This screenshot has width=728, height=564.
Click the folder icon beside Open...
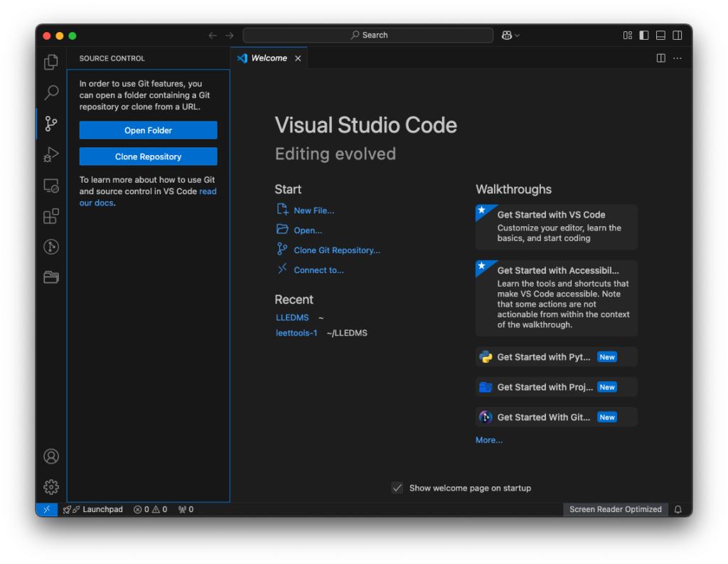[282, 229]
